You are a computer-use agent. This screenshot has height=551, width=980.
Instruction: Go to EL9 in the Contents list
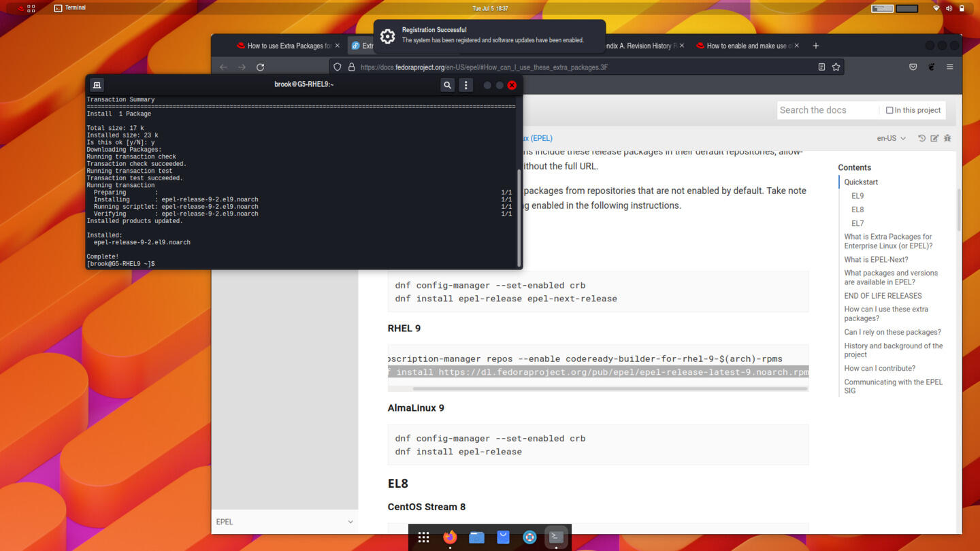coord(857,196)
